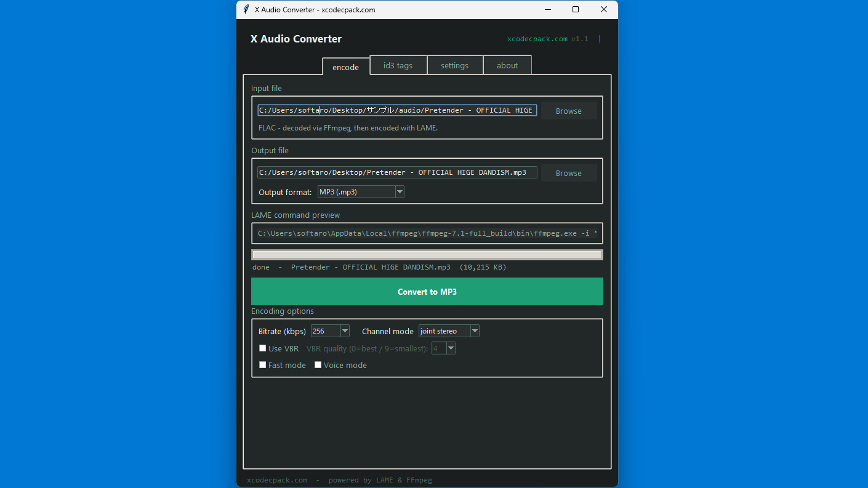The width and height of the screenshot is (868, 488).
Task: Browse for an input file
Action: tap(568, 111)
